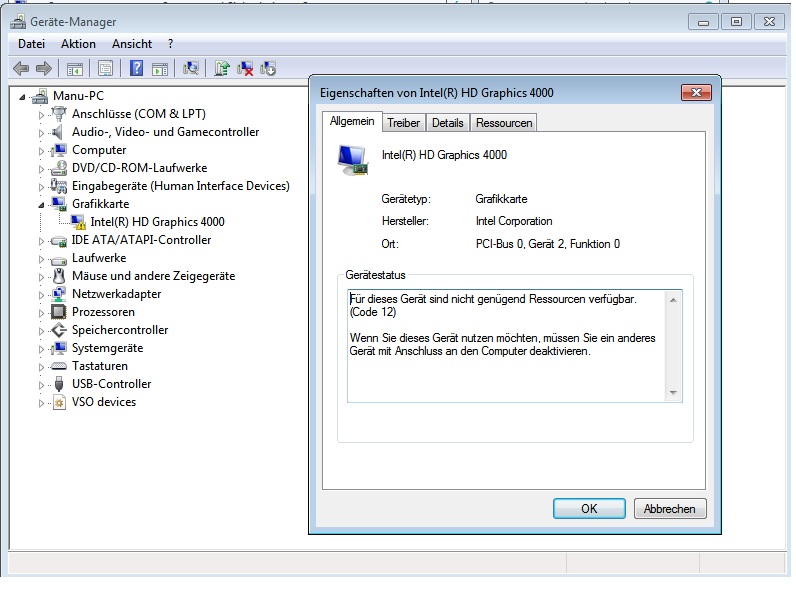Switch to the Details tab
Screen dimensions: 796x597
(x=447, y=123)
